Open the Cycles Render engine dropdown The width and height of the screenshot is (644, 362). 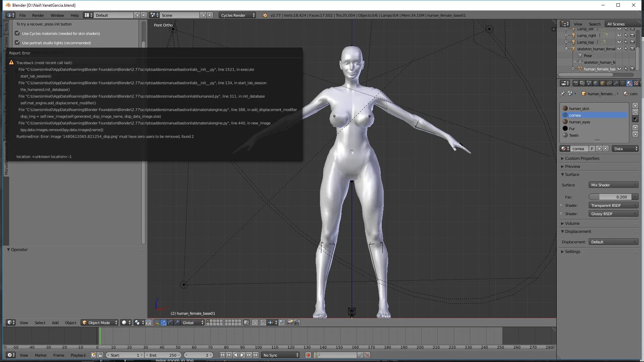pyautogui.click(x=237, y=15)
